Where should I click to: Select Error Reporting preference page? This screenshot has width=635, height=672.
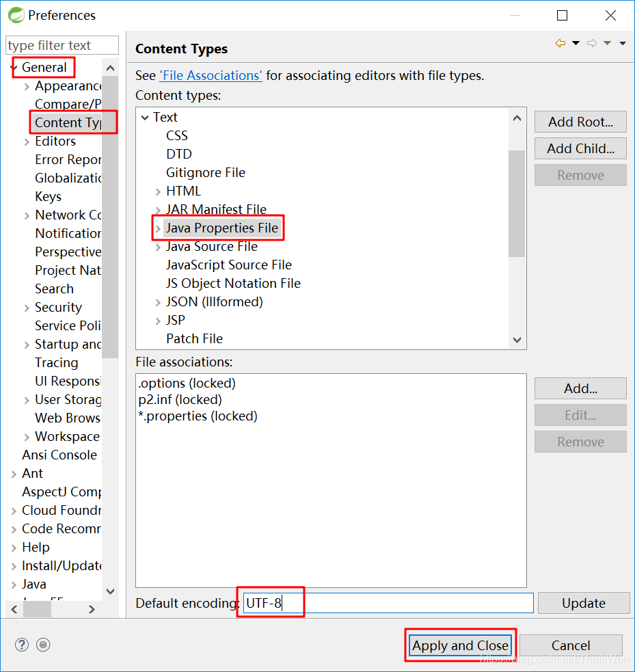(x=68, y=159)
